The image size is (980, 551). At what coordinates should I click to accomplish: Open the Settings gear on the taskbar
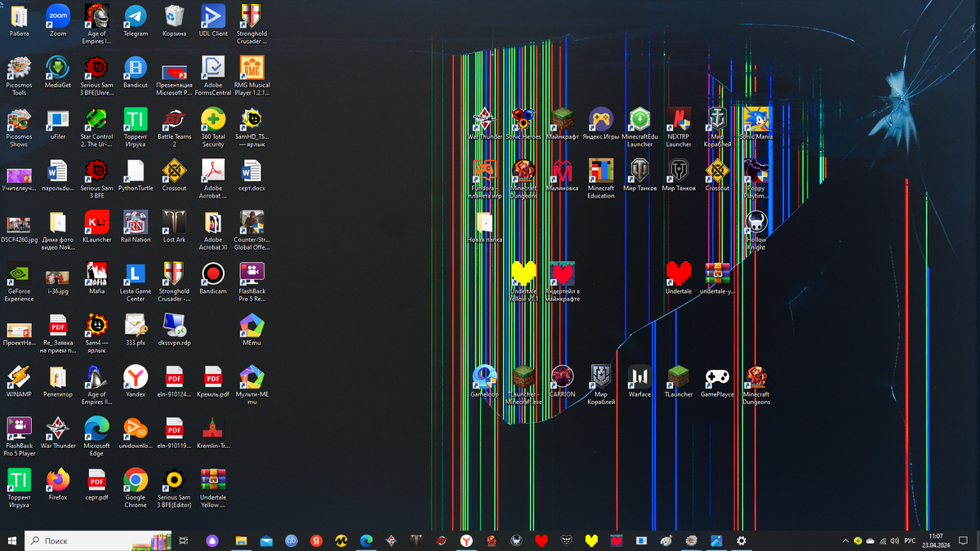(742, 540)
